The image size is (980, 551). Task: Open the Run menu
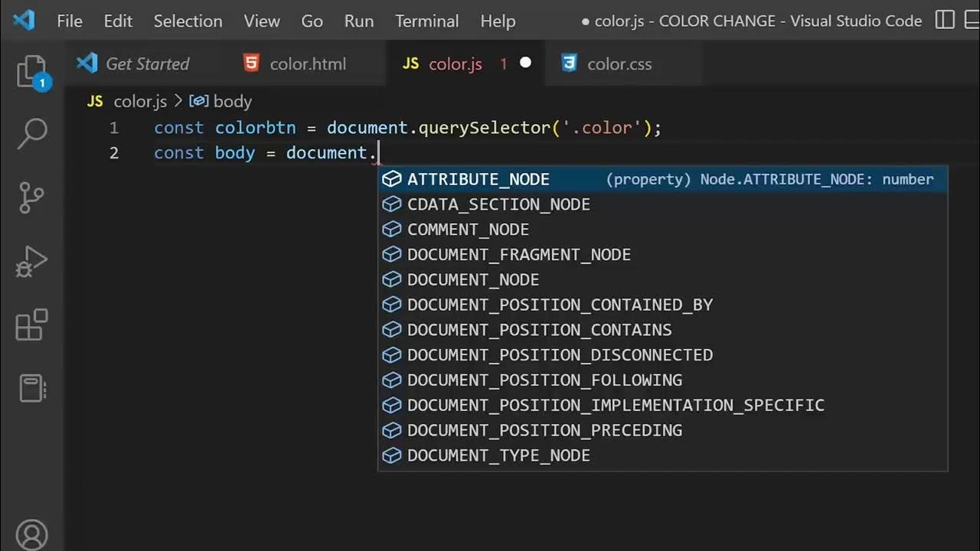tap(359, 21)
